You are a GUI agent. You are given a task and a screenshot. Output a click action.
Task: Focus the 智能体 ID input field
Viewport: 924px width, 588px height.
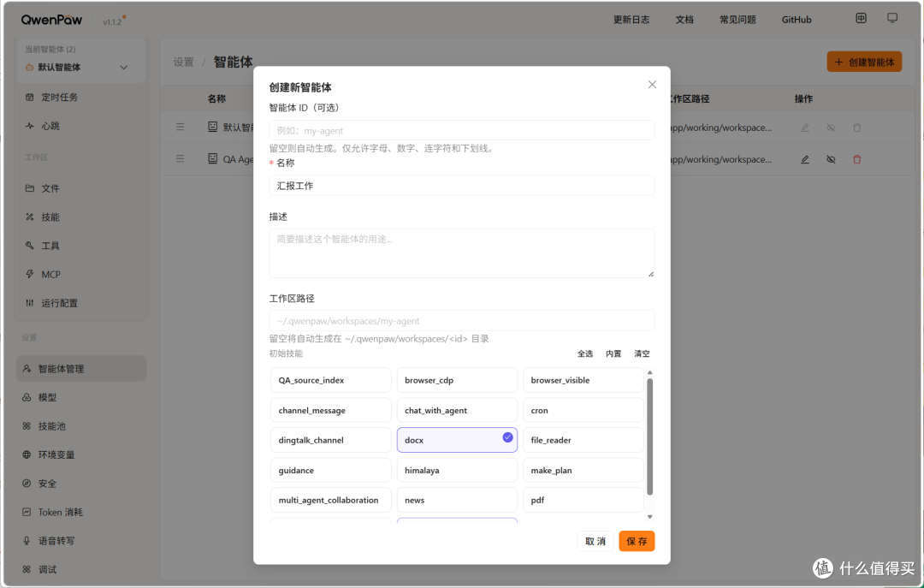tap(461, 130)
